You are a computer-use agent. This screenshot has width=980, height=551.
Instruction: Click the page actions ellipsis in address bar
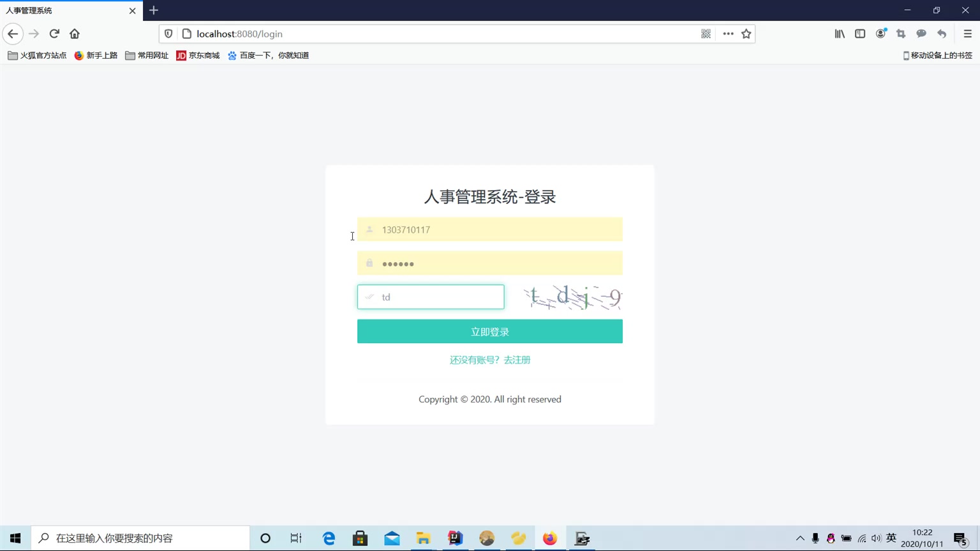[x=728, y=33]
